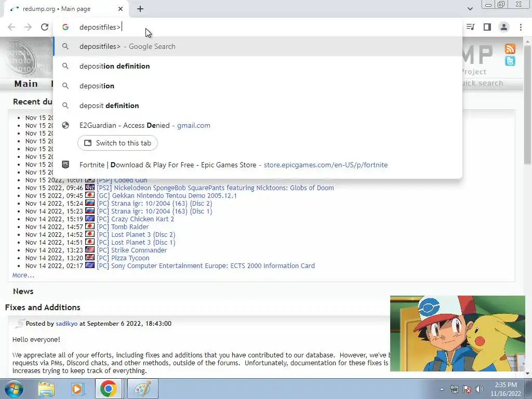Open Paint from the taskbar
This screenshot has width=532, height=399.
coord(142,389)
